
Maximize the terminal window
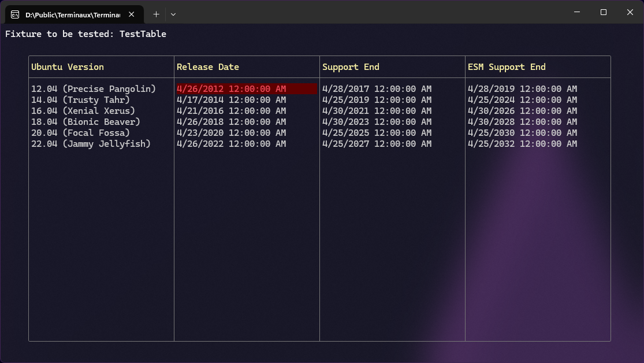(x=603, y=12)
